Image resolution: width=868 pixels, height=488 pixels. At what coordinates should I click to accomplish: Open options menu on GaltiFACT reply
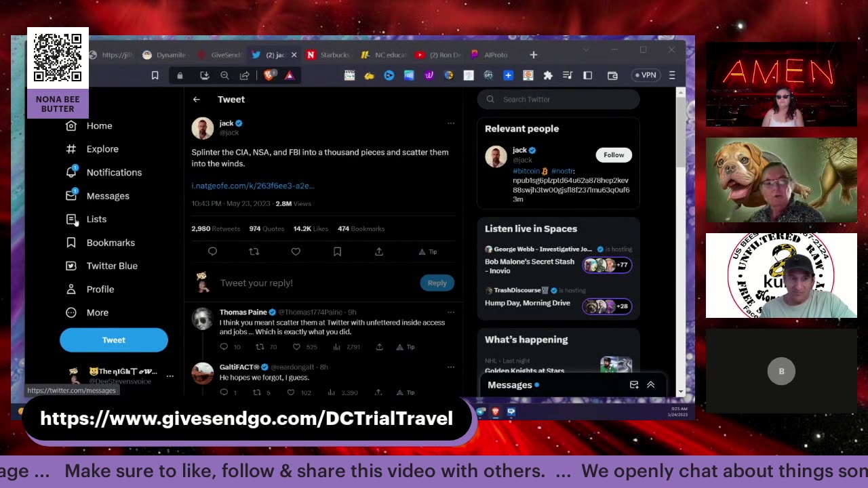click(x=450, y=367)
